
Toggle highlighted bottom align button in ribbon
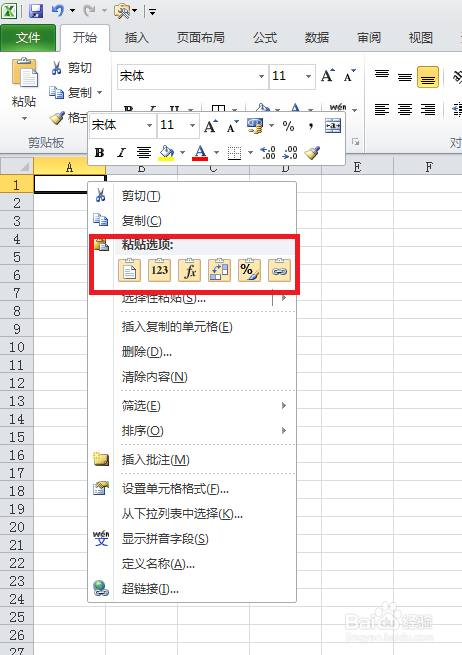(428, 76)
